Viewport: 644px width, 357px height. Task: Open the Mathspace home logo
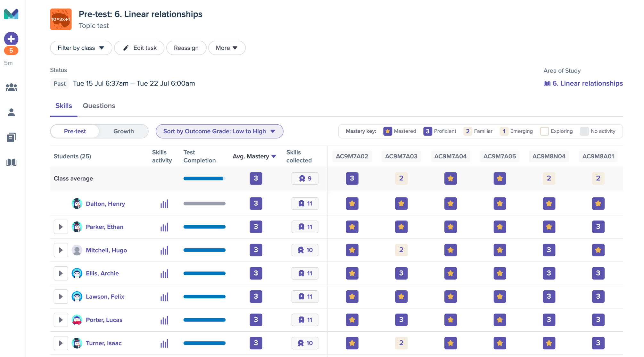pyautogui.click(x=11, y=14)
